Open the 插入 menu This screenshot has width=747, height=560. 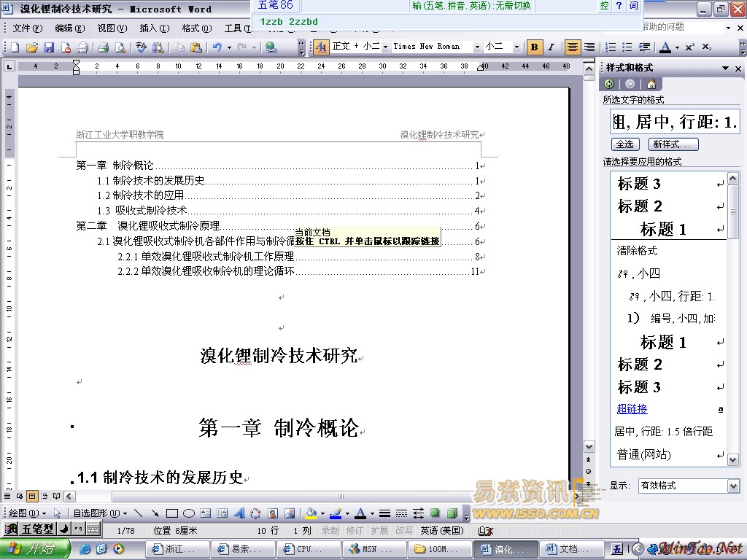point(154,28)
